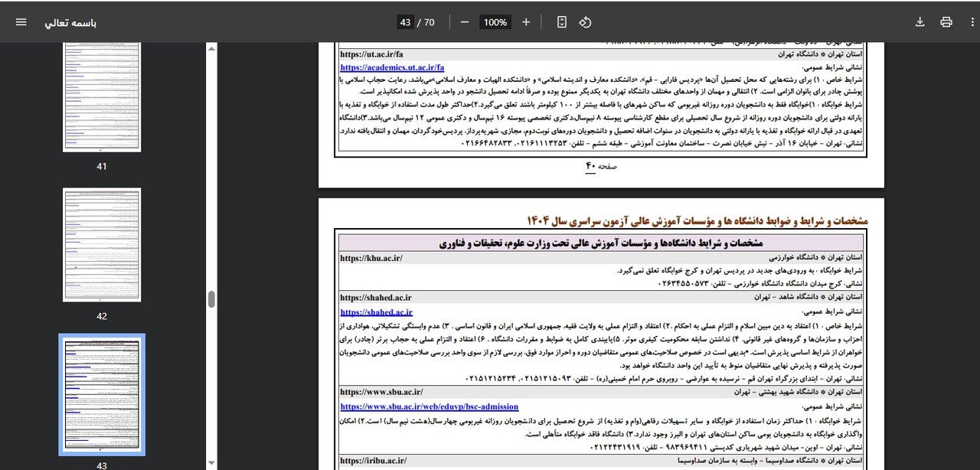980x470 pixels.
Task: Click the page number input showing 43
Action: pos(406,22)
